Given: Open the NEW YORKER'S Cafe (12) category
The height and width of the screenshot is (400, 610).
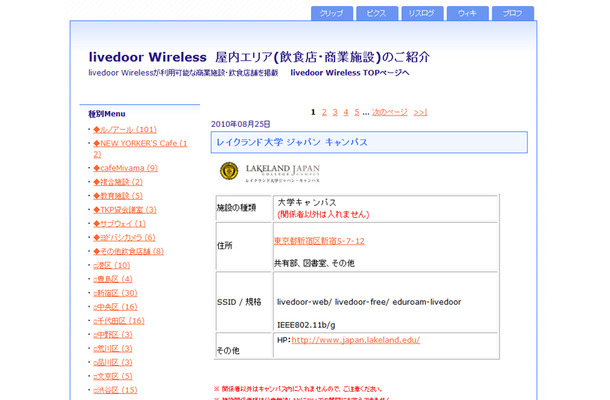Looking at the screenshot, I should [x=140, y=149].
